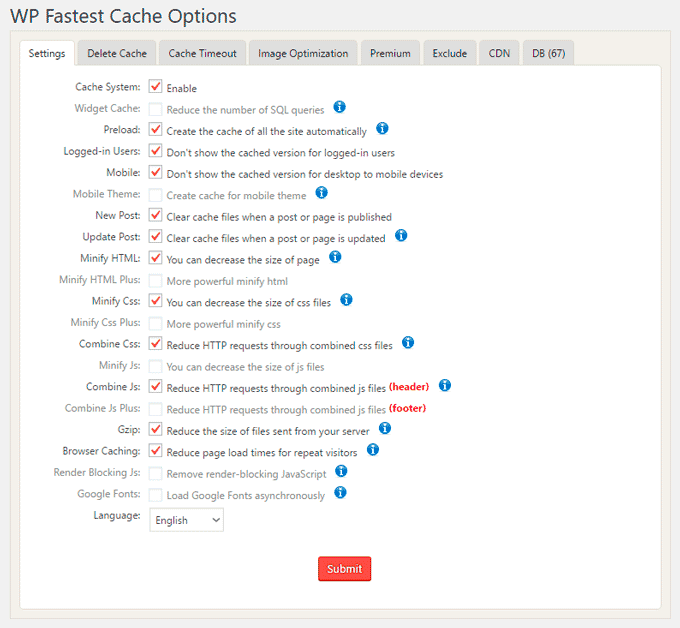Screen dimensions: 680x628
Task: Click the Preload option info icon
Action: [382, 129]
